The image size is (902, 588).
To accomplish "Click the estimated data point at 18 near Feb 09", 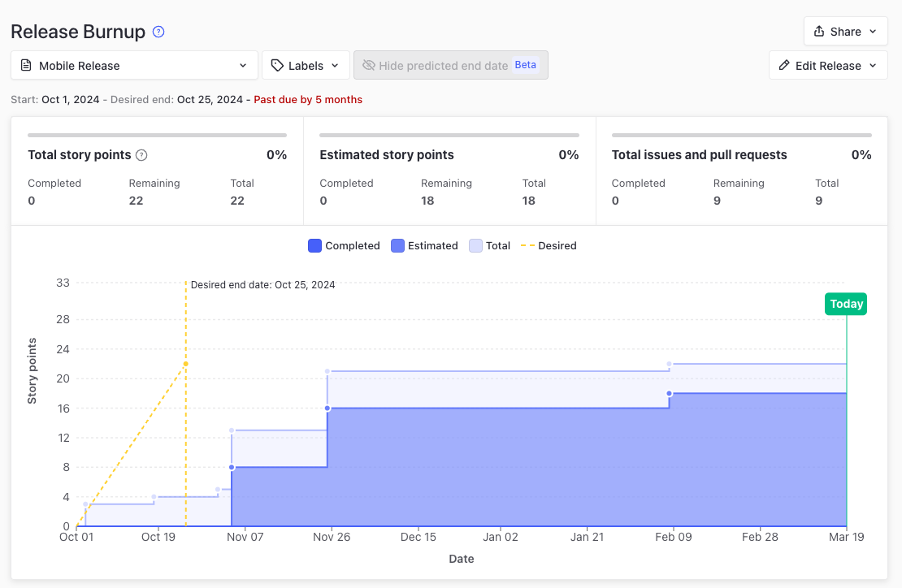I will [670, 393].
